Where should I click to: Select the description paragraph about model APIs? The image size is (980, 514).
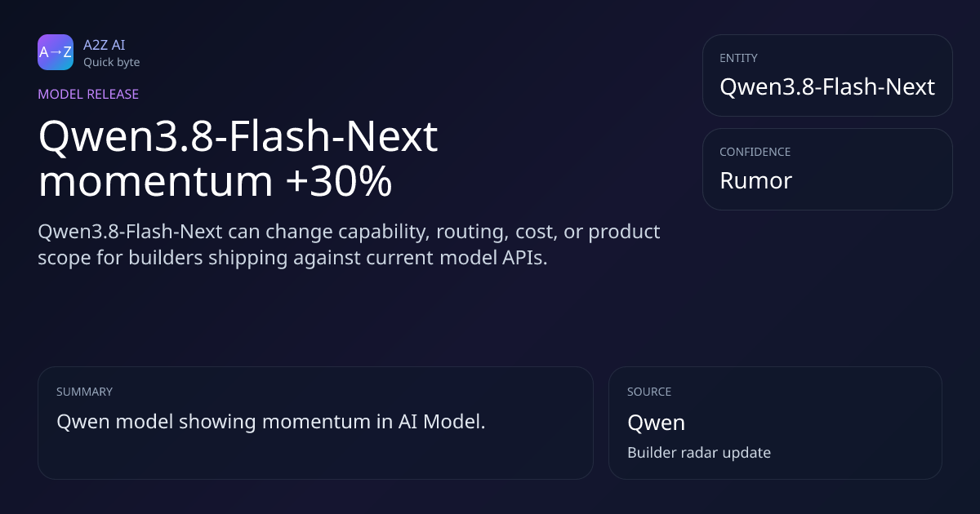click(x=349, y=244)
